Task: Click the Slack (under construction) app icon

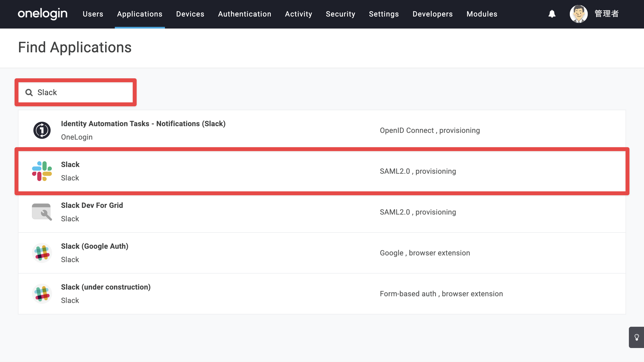Action: point(42,294)
